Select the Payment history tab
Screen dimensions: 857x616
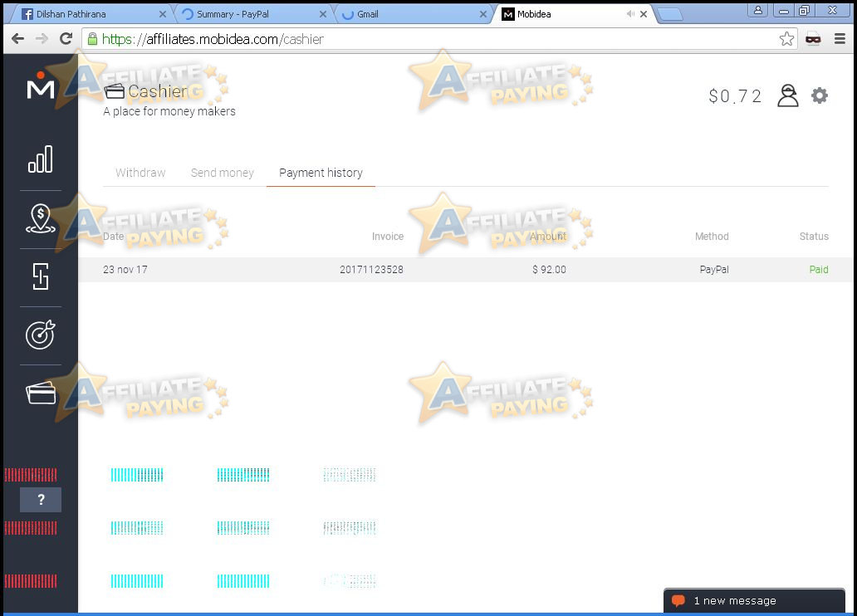pos(321,173)
